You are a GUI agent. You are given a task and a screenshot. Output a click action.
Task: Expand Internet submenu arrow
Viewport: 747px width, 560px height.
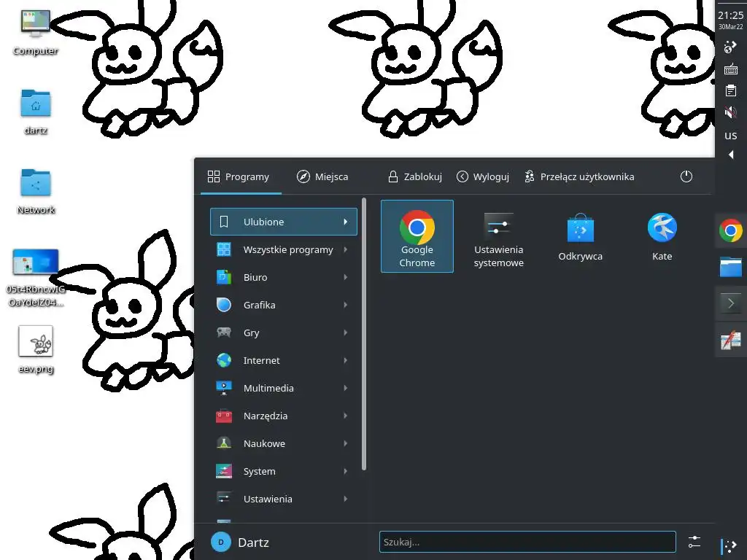point(345,360)
